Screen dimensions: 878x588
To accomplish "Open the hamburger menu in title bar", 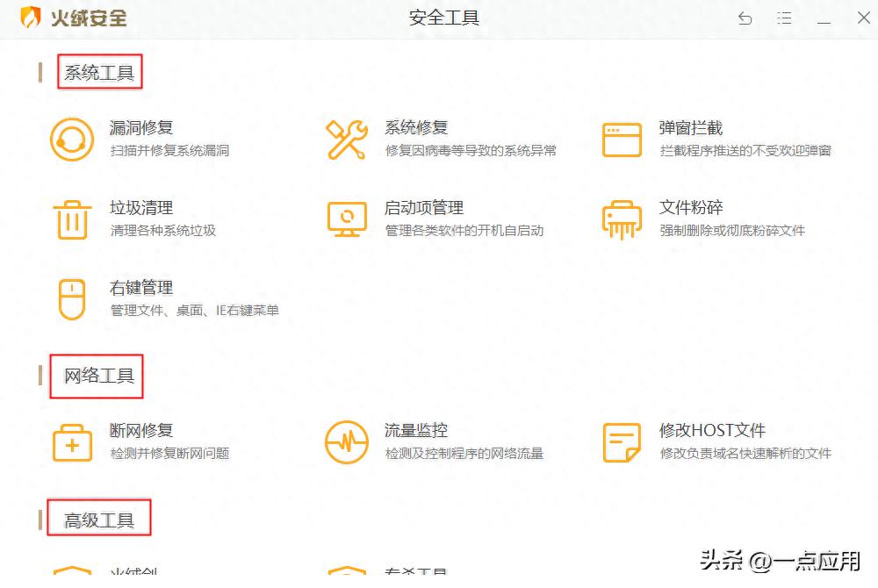I will (784, 18).
